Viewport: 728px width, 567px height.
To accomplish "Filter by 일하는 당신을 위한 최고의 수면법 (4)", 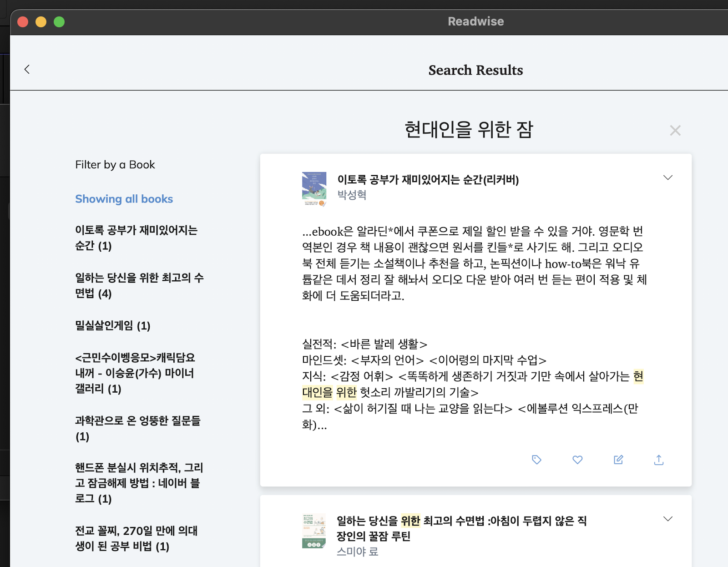I will point(139,285).
